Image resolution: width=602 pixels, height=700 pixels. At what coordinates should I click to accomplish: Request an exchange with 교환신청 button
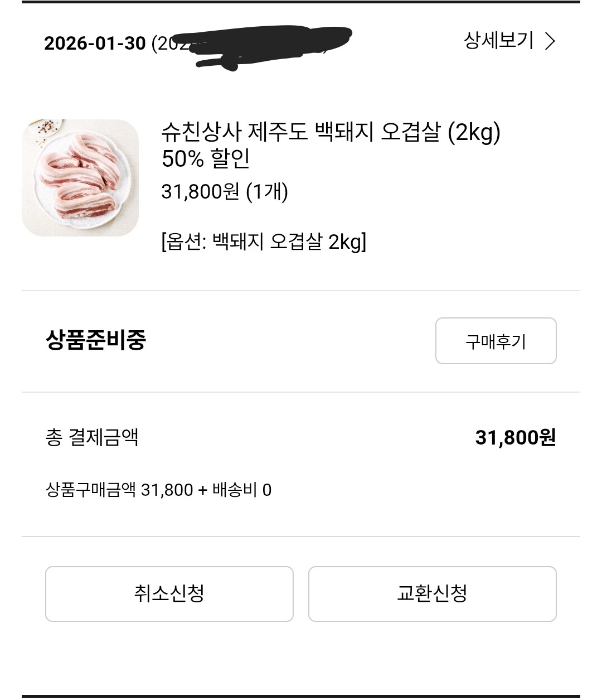point(433,594)
